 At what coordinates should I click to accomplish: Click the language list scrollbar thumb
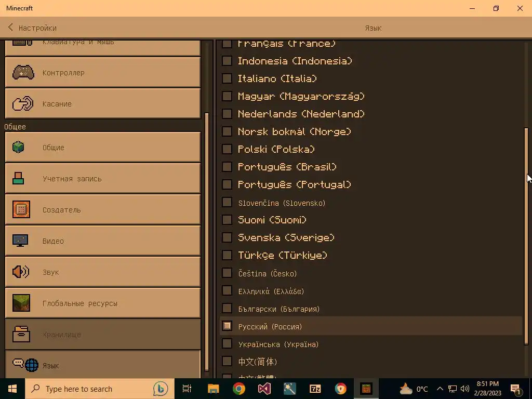[526, 236]
